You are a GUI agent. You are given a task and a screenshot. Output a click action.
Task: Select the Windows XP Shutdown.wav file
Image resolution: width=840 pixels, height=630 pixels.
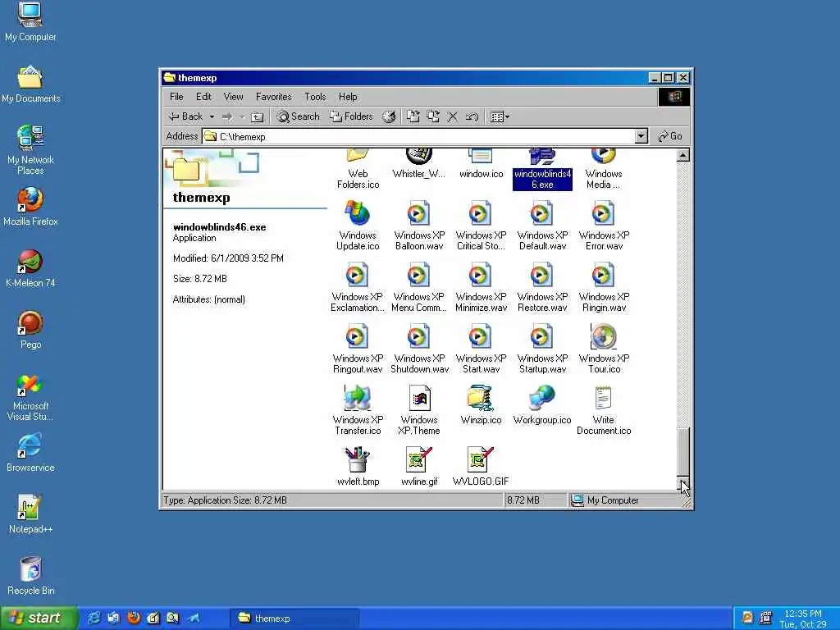419,349
